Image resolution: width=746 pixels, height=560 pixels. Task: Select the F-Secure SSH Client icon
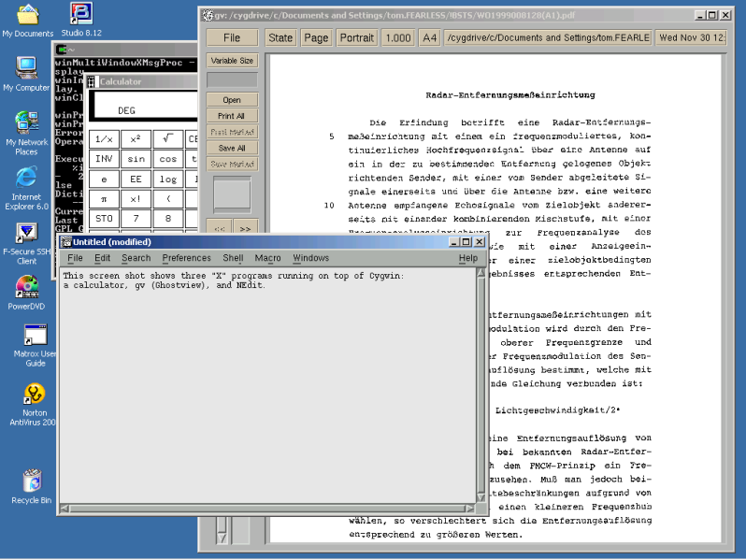click(26, 244)
